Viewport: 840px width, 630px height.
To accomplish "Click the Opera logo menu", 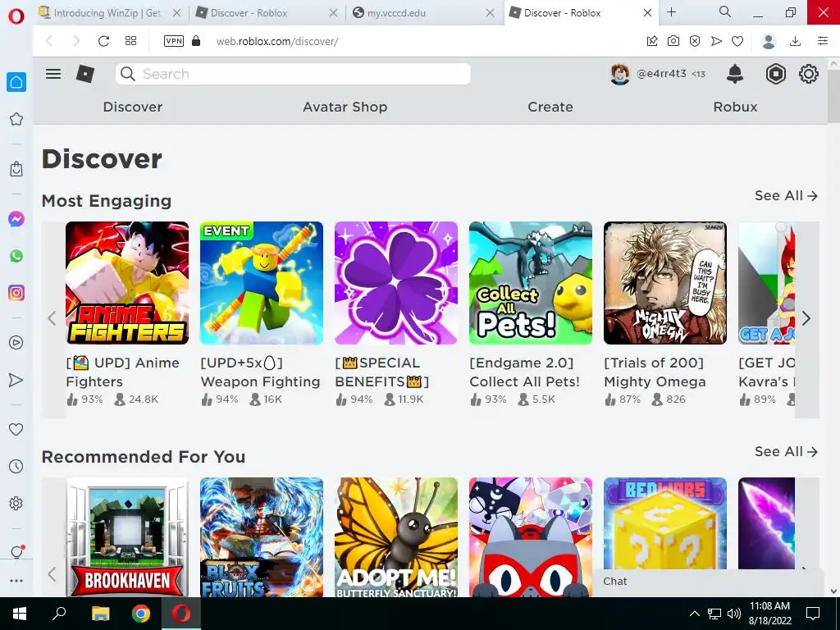I will click(16, 16).
